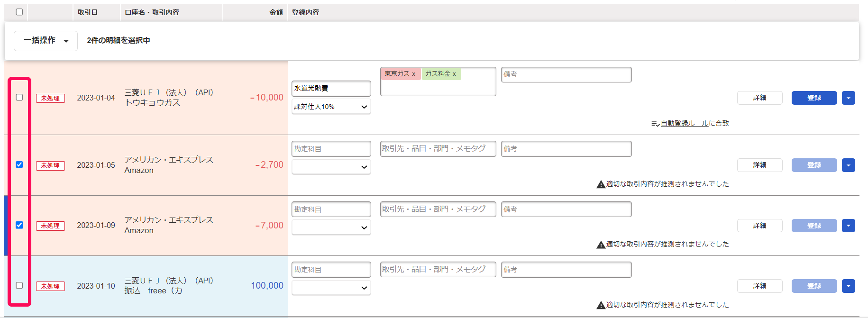Click warning icon in 2023-01-05 row
This screenshot has height=318, width=868.
click(x=601, y=184)
